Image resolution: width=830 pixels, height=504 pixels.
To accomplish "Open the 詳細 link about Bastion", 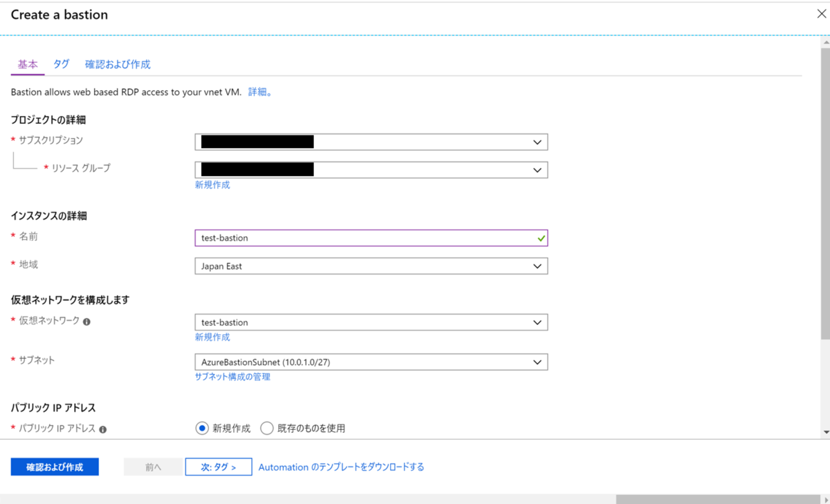I will pyautogui.click(x=260, y=92).
